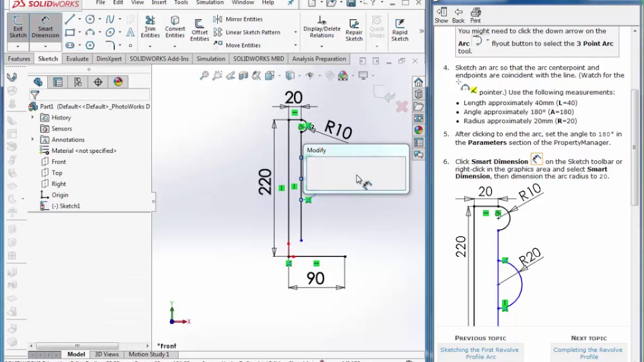Open the DisplayManager tab icon
The height and width of the screenshot is (362, 644).
(118, 82)
